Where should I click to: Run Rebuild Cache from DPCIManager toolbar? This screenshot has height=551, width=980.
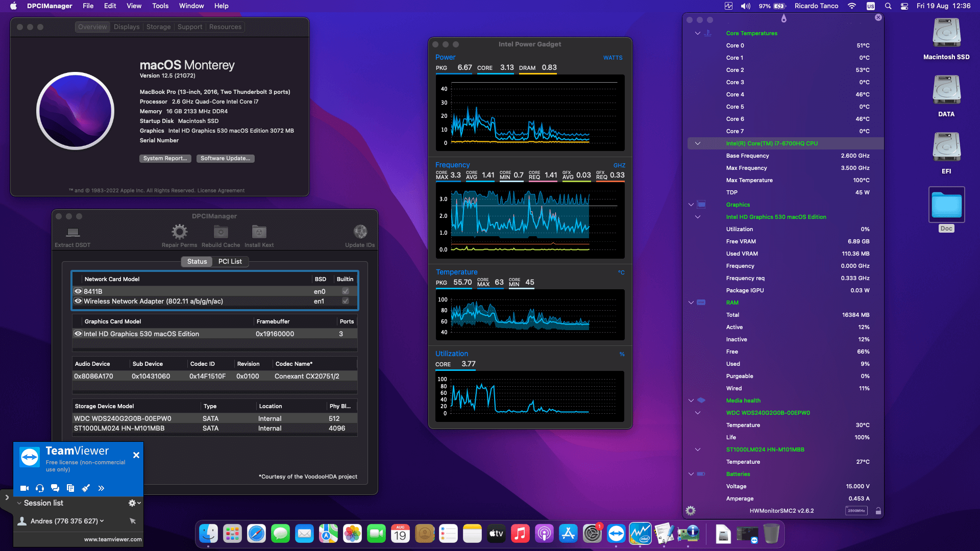tap(220, 232)
